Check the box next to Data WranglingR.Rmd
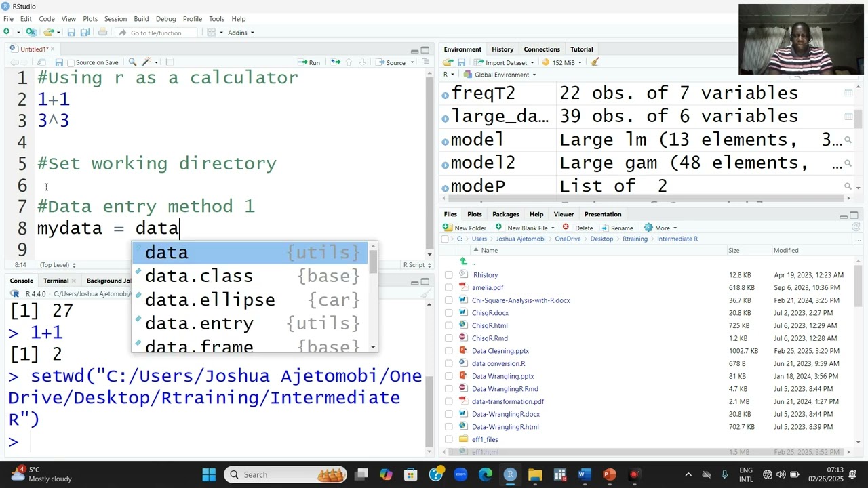This screenshot has width=868, height=488. pyautogui.click(x=448, y=389)
